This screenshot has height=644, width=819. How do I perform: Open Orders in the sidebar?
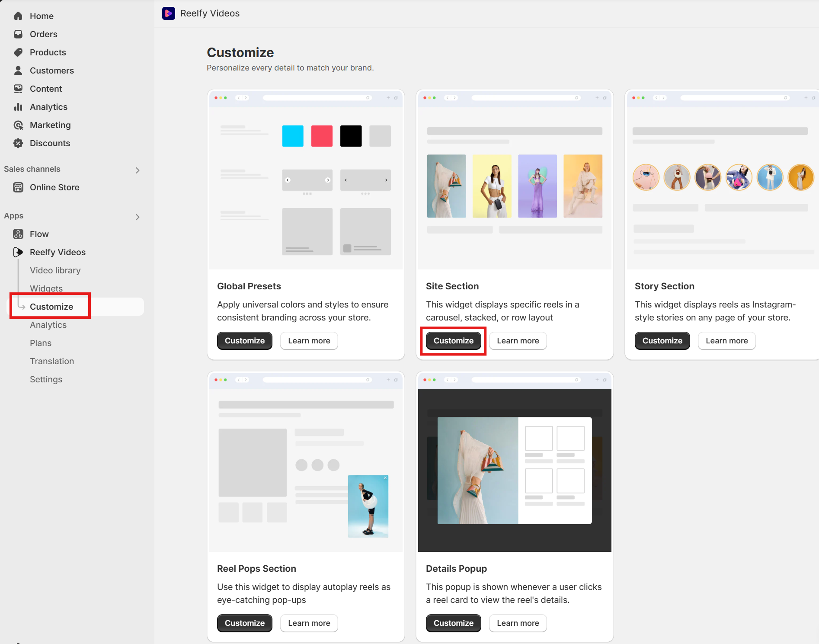(x=43, y=34)
